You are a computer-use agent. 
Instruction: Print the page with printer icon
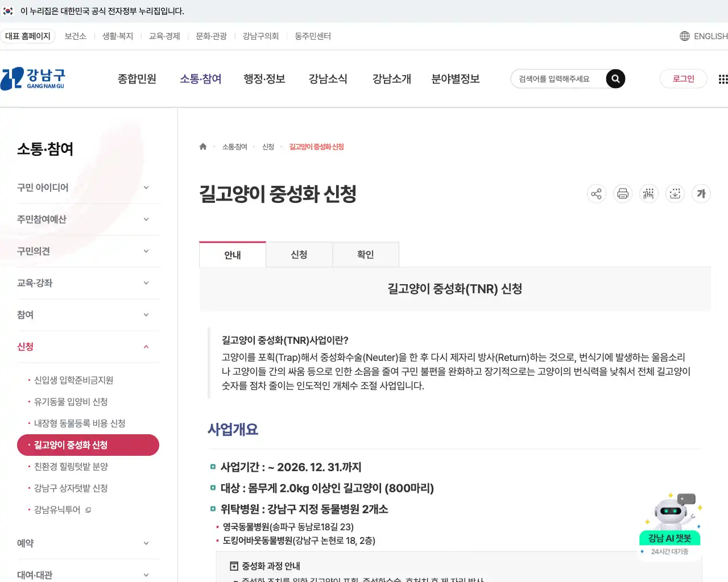pyautogui.click(x=623, y=194)
